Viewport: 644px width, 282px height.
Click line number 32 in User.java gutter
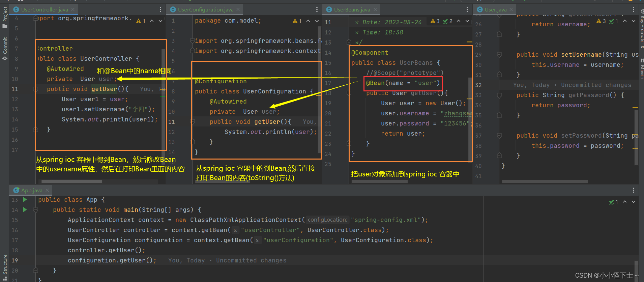(x=478, y=85)
